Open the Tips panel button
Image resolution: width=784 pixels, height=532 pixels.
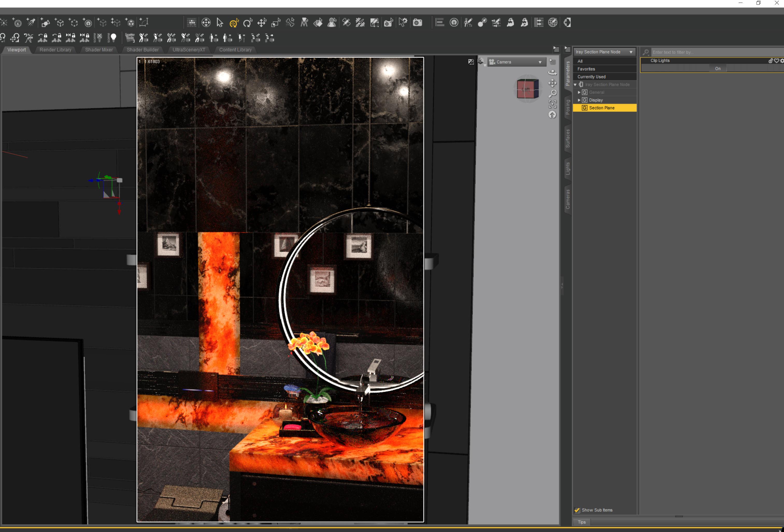(582, 522)
